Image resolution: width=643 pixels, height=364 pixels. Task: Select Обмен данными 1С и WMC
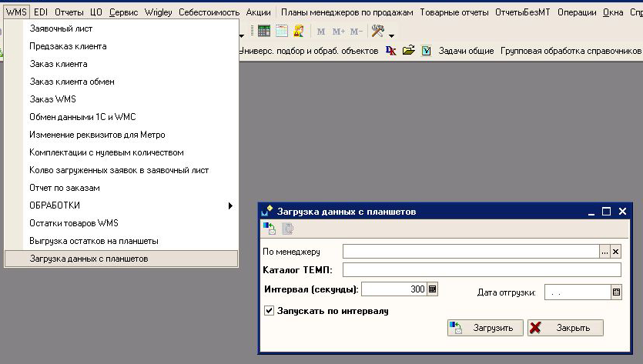[x=122, y=117]
